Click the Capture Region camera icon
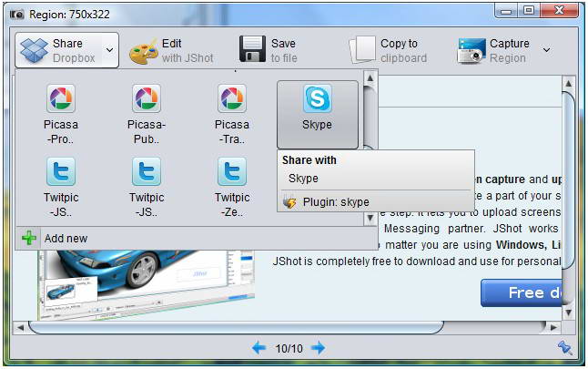The height and width of the screenshot is (369, 588). [471, 51]
